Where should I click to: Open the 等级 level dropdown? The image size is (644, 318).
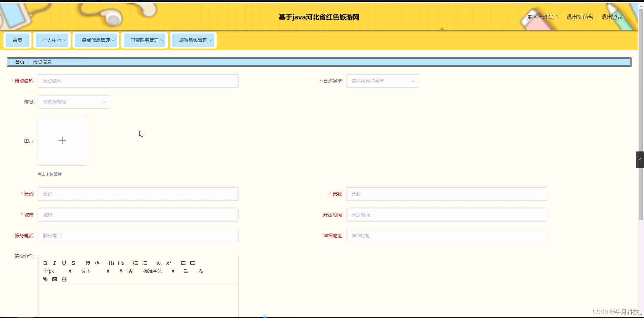tap(73, 102)
